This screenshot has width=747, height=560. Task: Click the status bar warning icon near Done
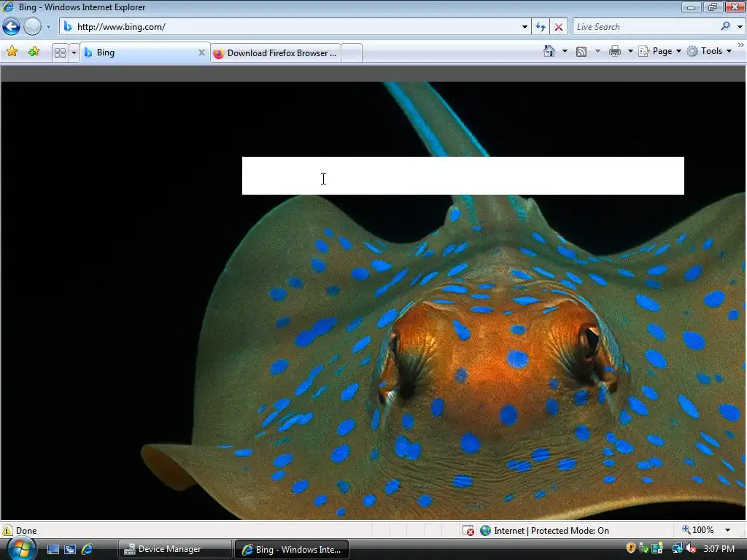7,531
